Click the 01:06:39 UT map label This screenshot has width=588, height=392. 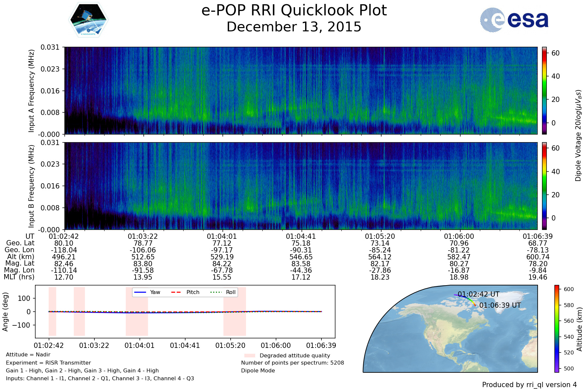point(500,305)
